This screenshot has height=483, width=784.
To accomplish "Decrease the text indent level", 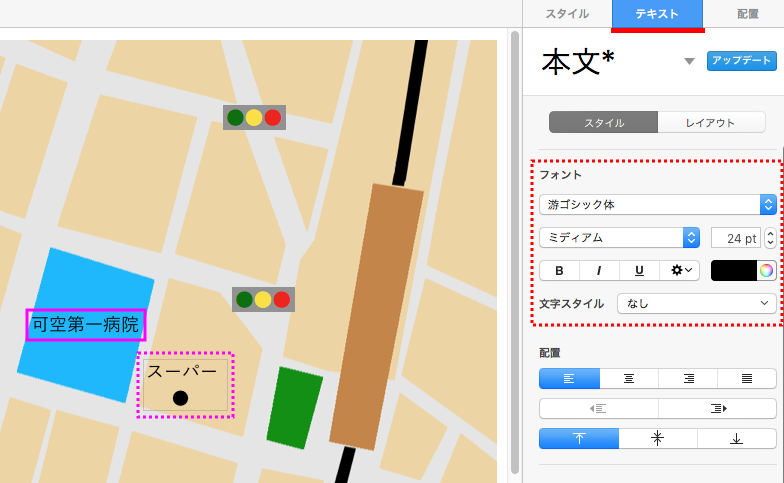I will (598, 408).
